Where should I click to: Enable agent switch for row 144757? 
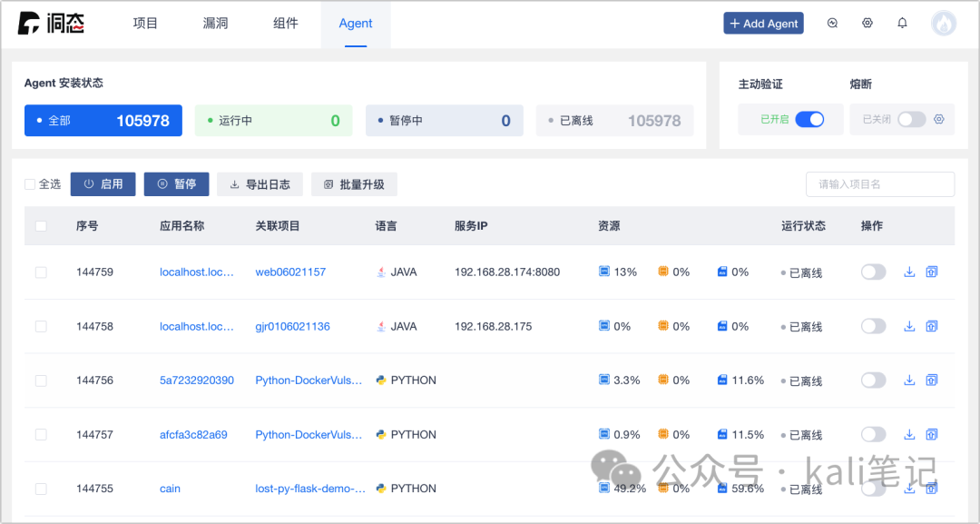tap(873, 435)
